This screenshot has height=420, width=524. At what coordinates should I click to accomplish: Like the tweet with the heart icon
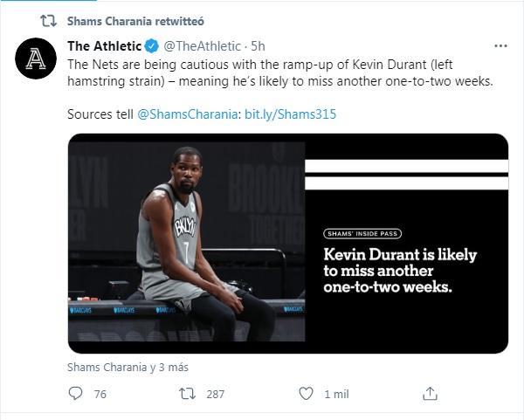point(306,394)
